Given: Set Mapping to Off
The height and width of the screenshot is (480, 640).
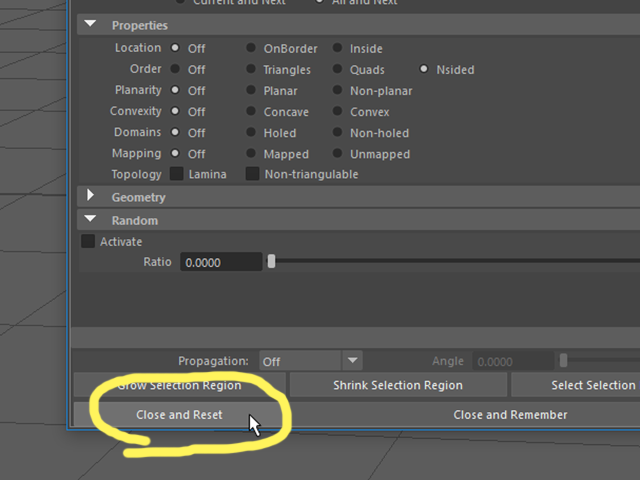Looking at the screenshot, I should (x=175, y=153).
